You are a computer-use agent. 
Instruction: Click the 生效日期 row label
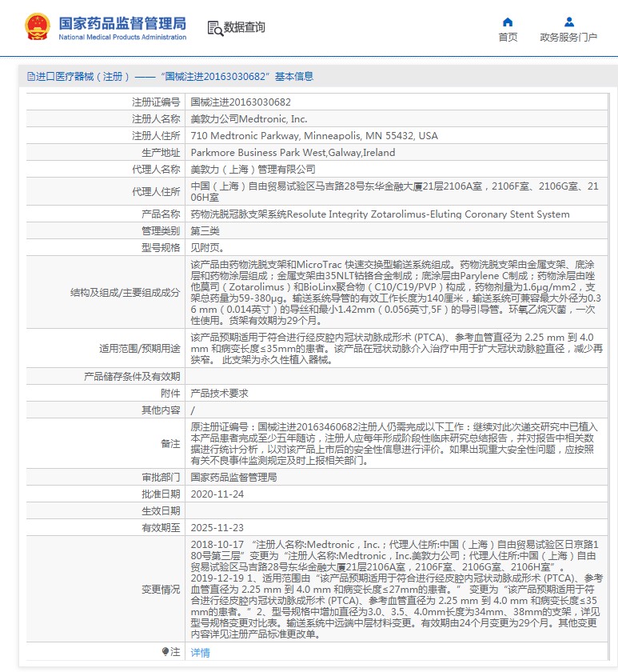[161, 511]
